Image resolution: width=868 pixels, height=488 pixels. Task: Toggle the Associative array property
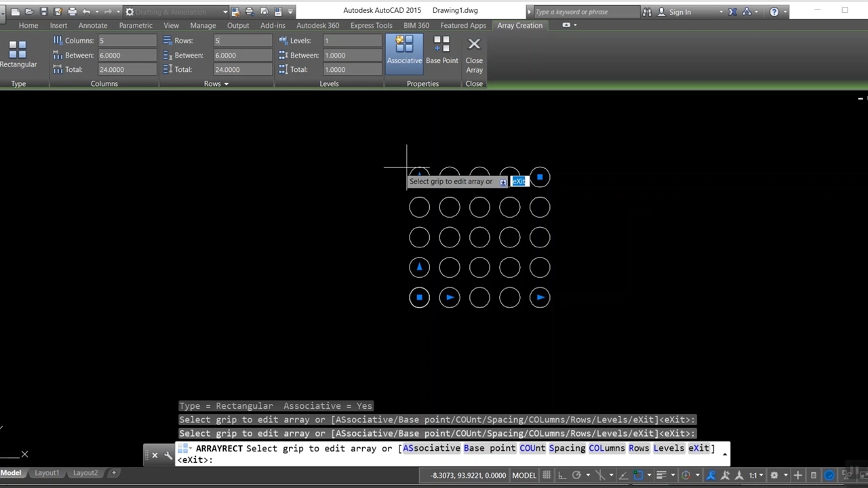(404, 51)
